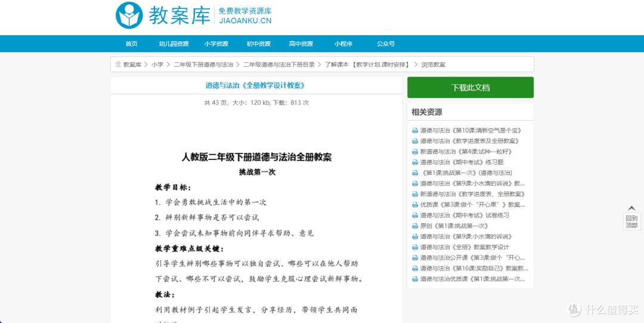Open the 首页 navigation item
Viewport: 644px width, 323px height.
pos(131,44)
